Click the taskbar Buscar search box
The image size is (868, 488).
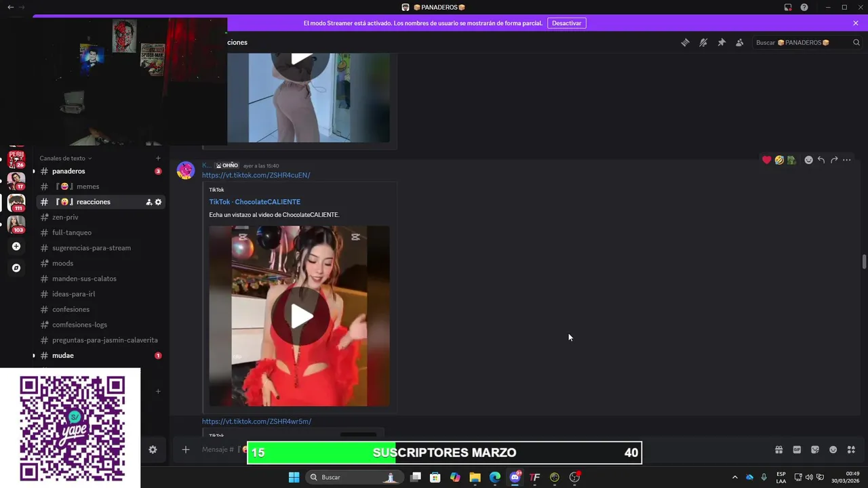[x=354, y=477]
